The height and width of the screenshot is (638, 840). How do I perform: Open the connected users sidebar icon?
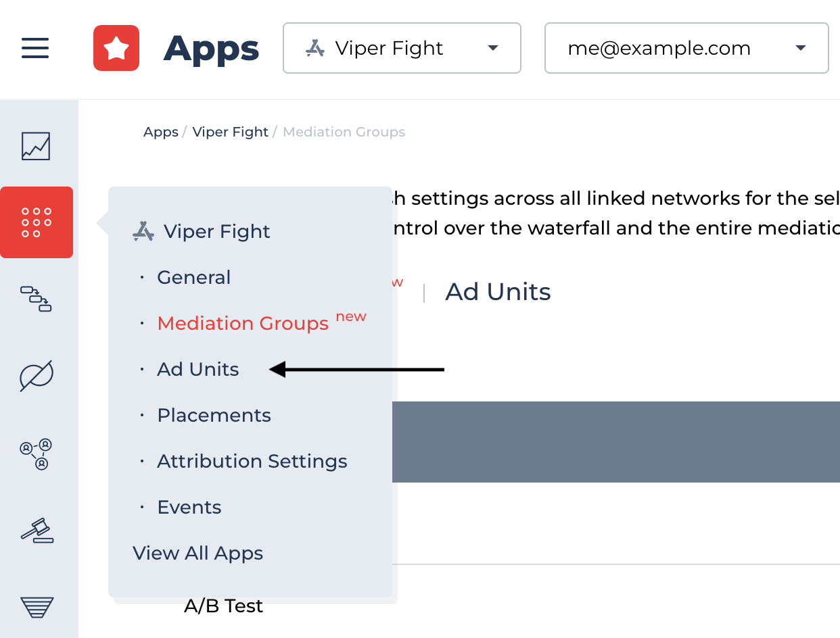[36, 454]
